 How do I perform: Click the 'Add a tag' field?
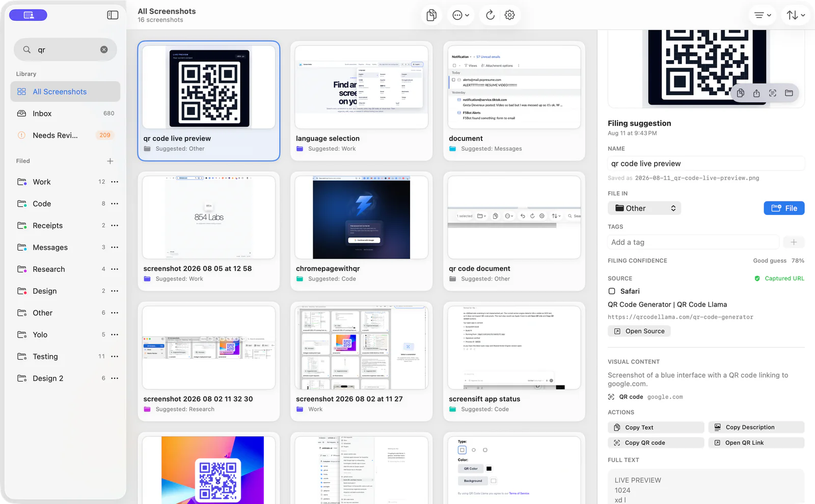[x=693, y=242]
